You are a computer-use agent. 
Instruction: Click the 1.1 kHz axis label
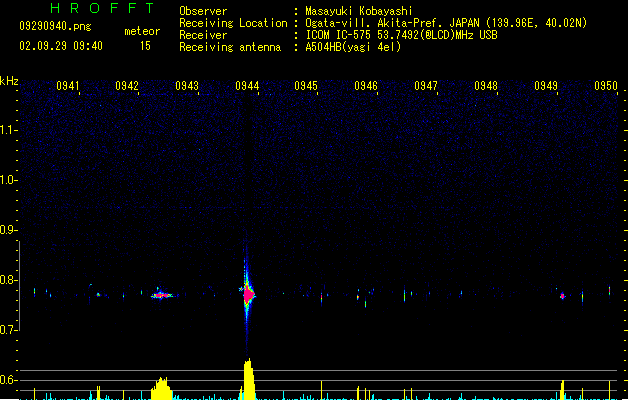(x=8, y=130)
